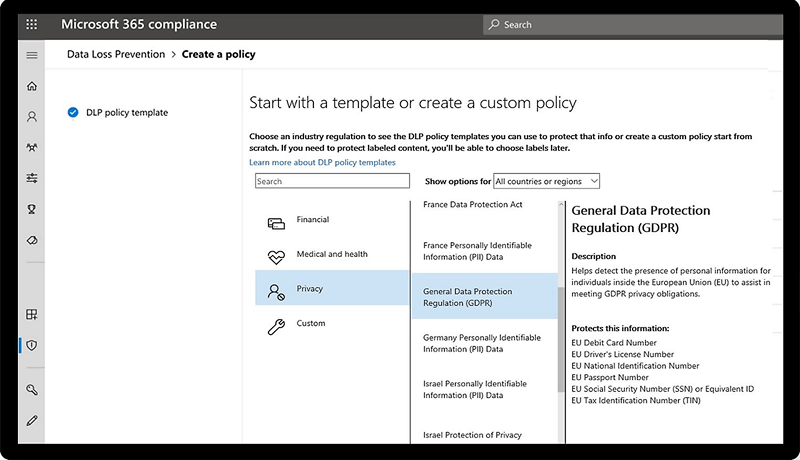Open the shield icon in sidebar
Image resolution: width=800 pixels, height=460 pixels.
32,345
